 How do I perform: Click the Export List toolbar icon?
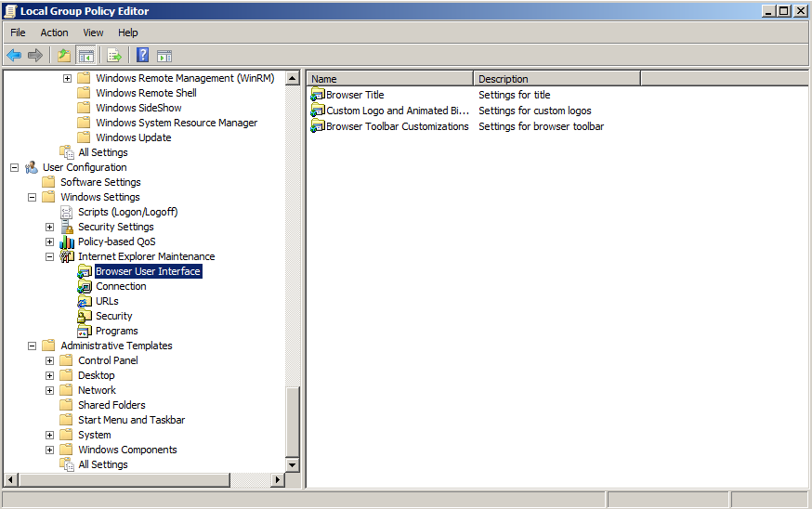114,55
